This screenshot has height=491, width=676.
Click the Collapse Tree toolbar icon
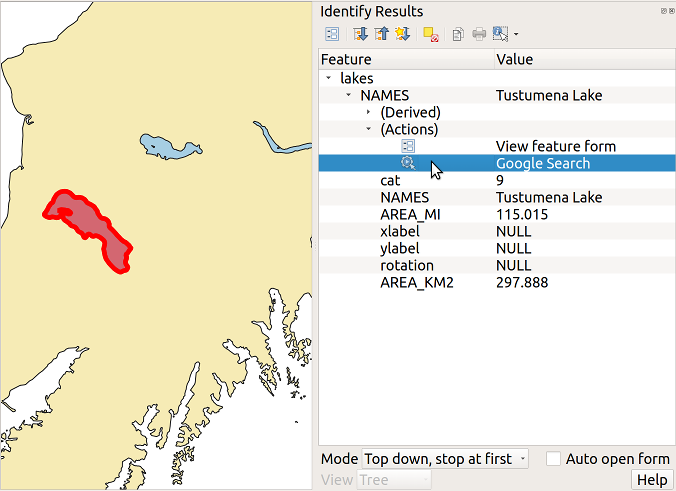(381, 34)
